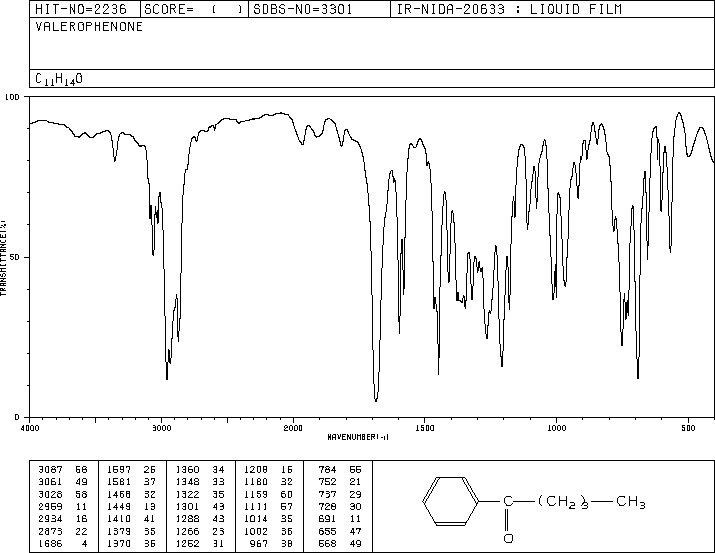This screenshot has height=553, width=715.
Task: Select peak table entry 1014
Action: pos(269,519)
